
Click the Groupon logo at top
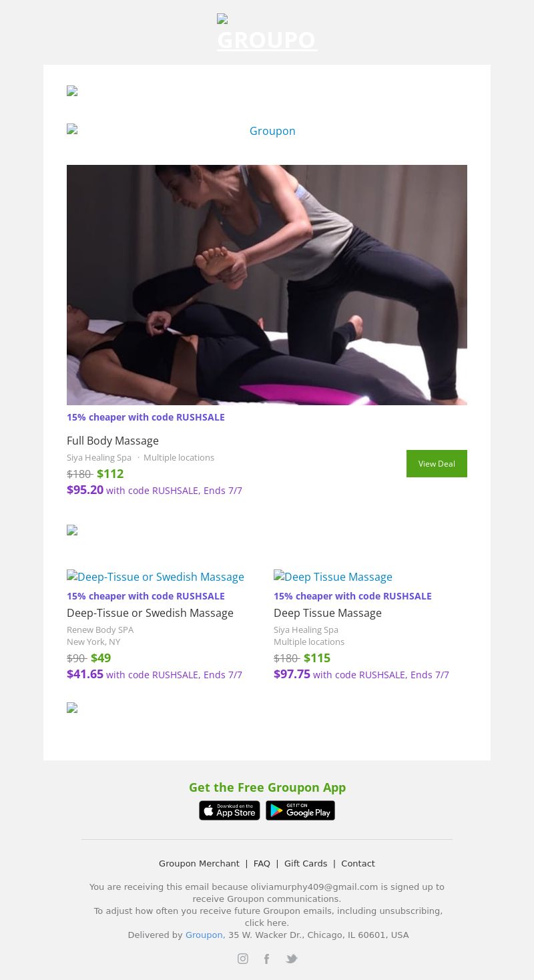coord(267,33)
